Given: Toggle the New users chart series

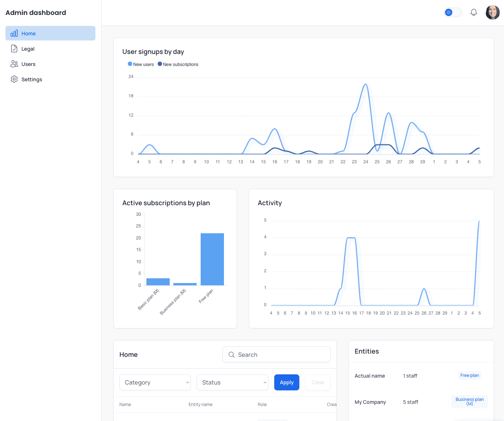Looking at the screenshot, I should pyautogui.click(x=141, y=64).
